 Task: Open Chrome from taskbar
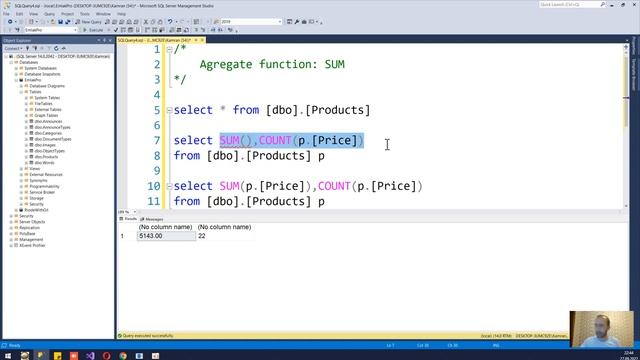(123, 356)
